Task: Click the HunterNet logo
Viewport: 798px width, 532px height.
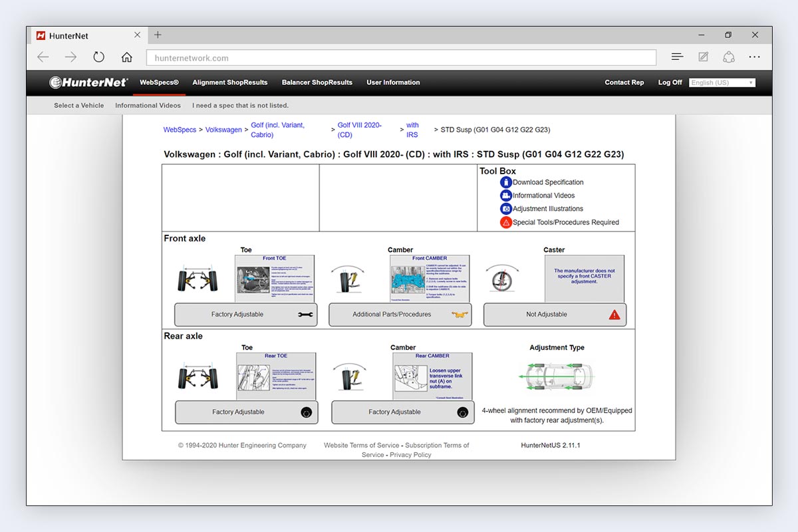Action: [x=88, y=82]
